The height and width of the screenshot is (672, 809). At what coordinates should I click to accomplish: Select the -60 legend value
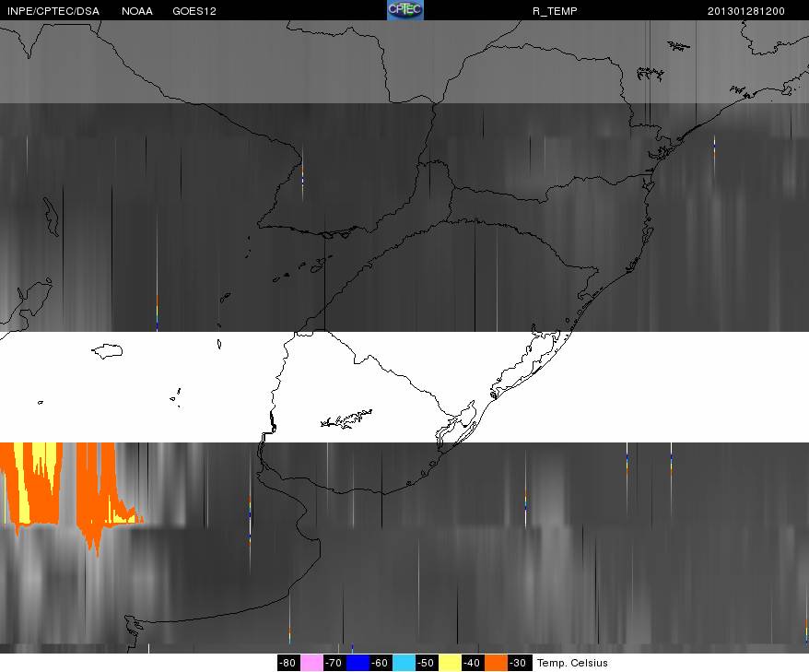coord(381,663)
